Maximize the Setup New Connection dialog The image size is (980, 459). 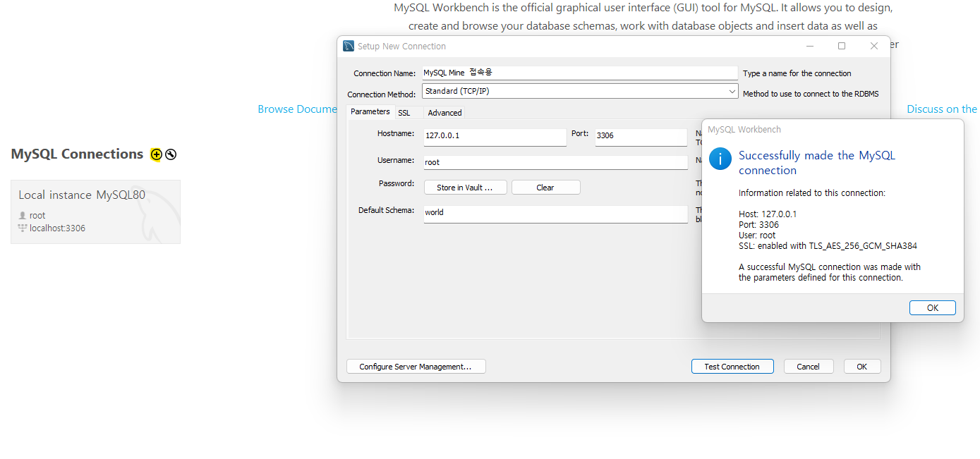pos(842,46)
